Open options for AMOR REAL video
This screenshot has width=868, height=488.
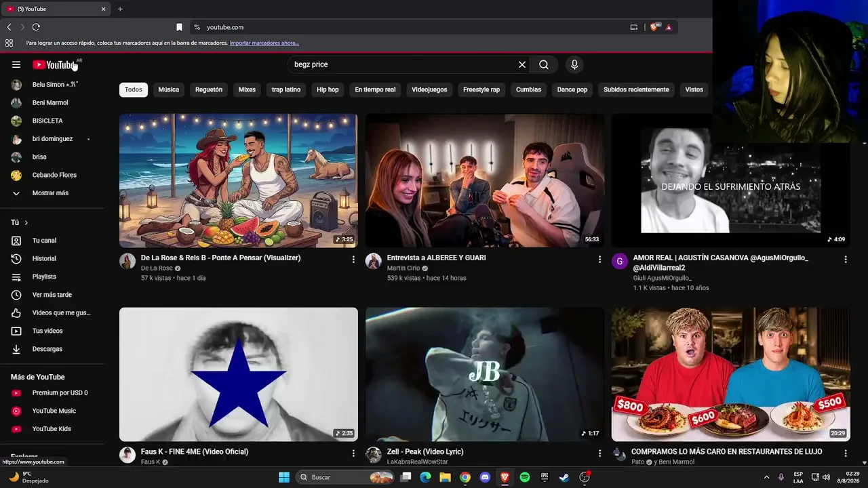846,260
